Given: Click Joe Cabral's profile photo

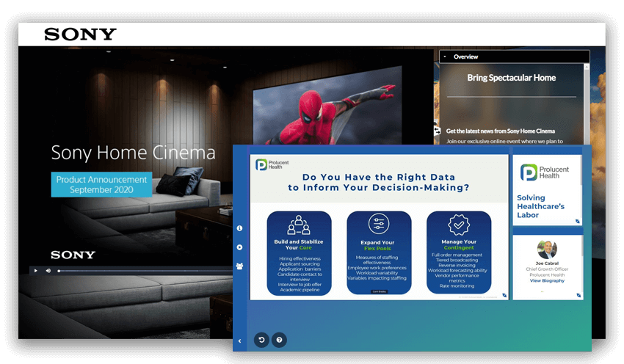Looking at the screenshot, I should [547, 250].
